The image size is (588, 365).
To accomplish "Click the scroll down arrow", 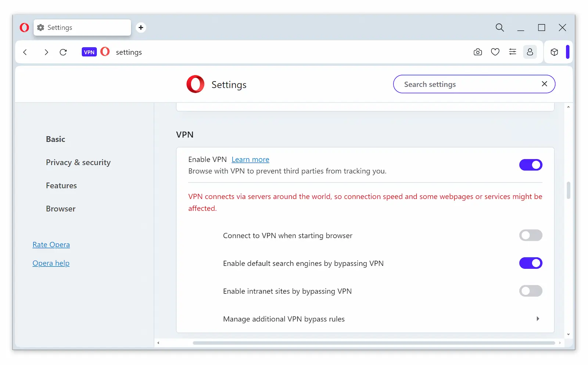I will (569, 334).
